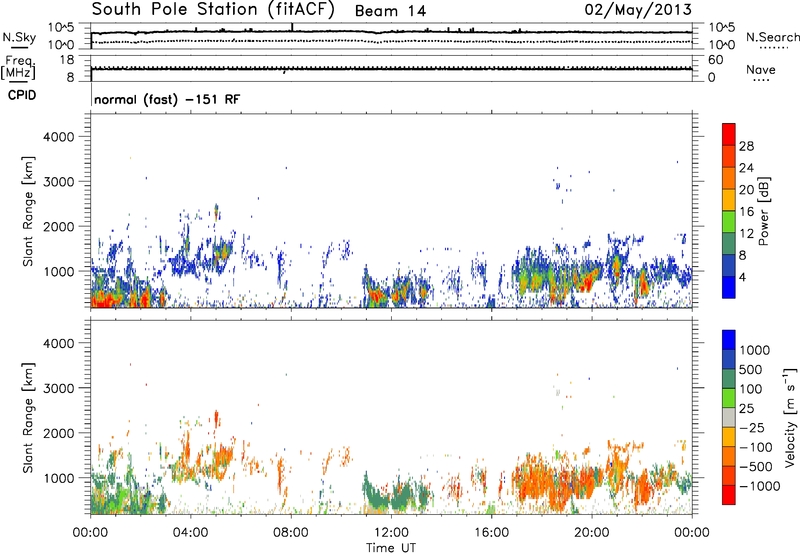Viewport: 800px width, 554px height.
Task: Click the '04:00' time axis label
Action: [x=190, y=533]
